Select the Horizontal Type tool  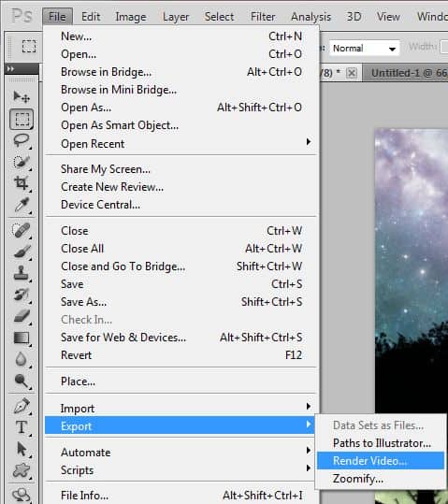coord(22,427)
